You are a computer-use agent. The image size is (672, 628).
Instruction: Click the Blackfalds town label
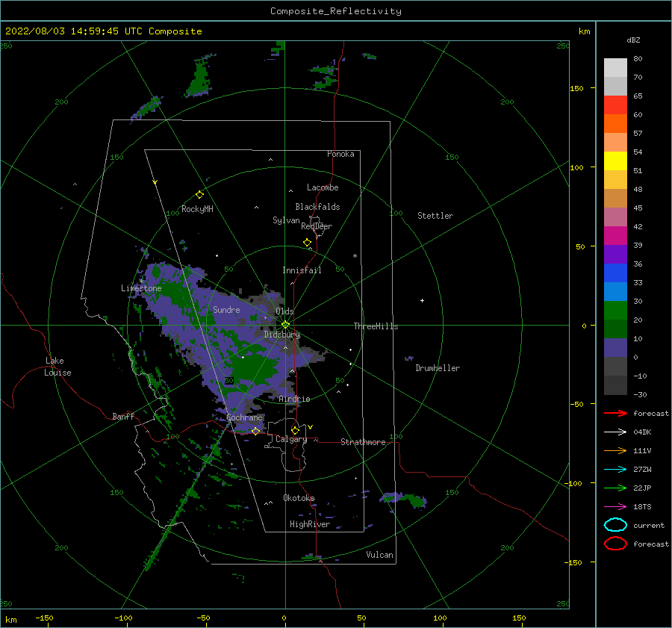[317, 207]
